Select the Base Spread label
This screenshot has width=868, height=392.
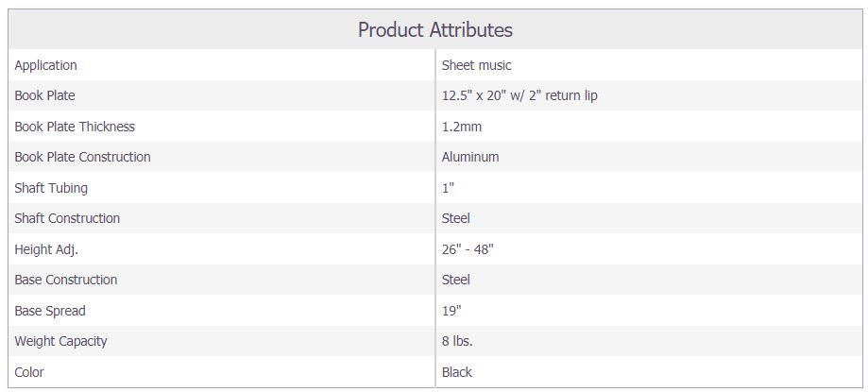[x=50, y=311]
